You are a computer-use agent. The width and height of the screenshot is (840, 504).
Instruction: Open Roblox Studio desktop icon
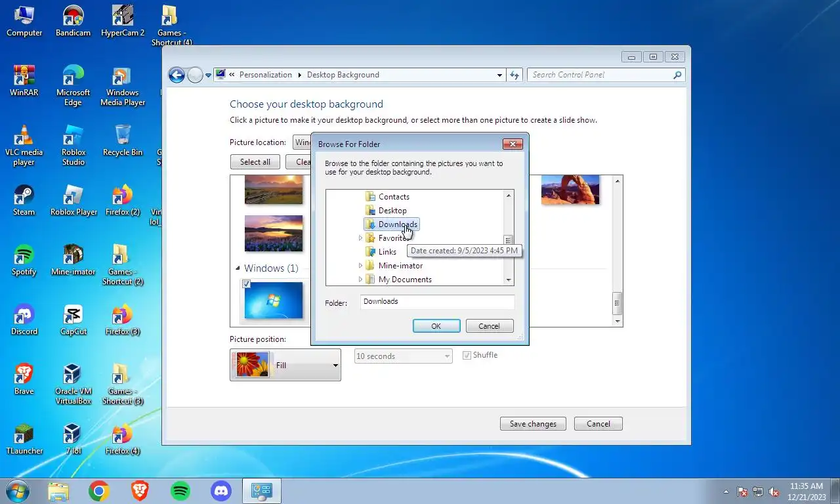tap(73, 145)
